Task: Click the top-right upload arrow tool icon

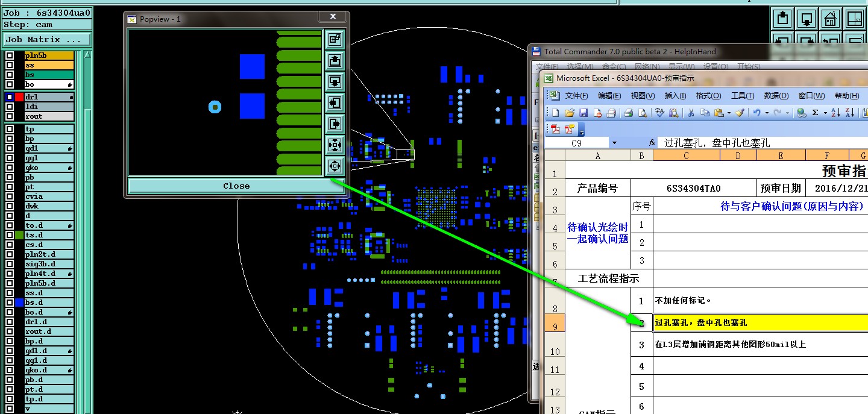Action: point(783,18)
